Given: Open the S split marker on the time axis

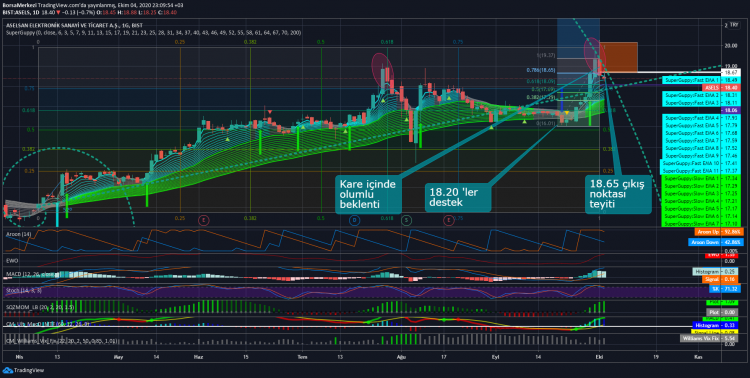Looking at the screenshot, I should [x=407, y=220].
